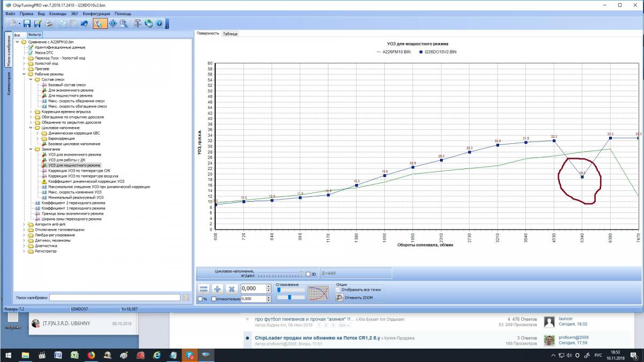Enable the 3D checkbox

tap(307, 274)
